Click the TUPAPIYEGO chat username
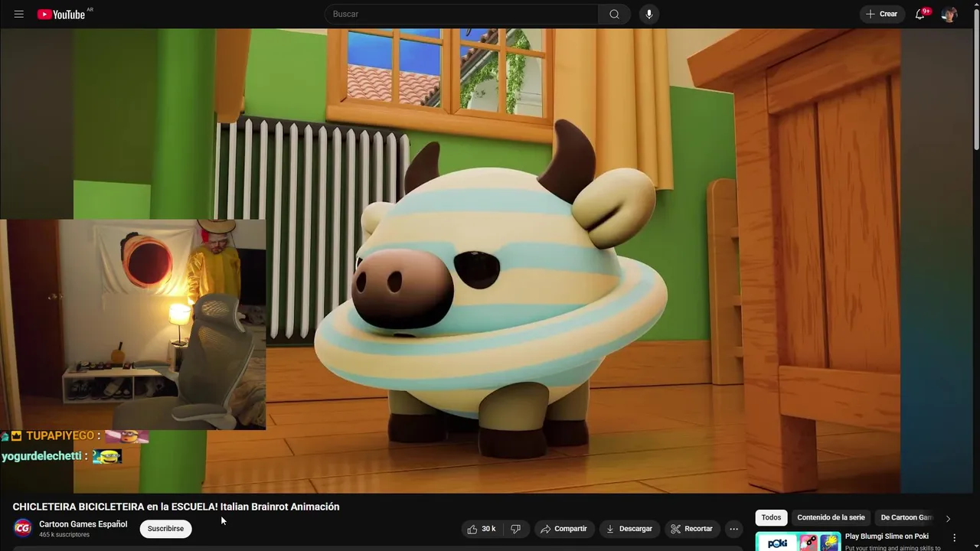 60,435
